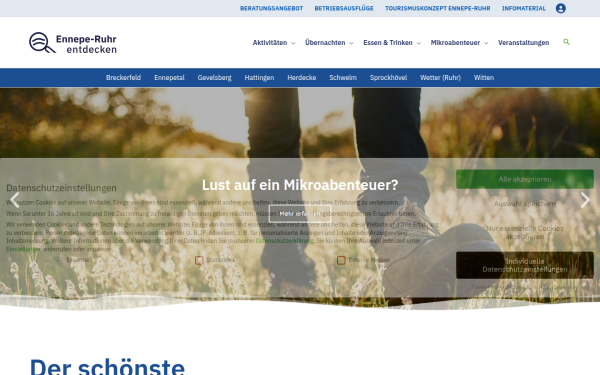Tick the Externe Medien checkbox
The width and height of the screenshot is (600, 375).
pyautogui.click(x=341, y=260)
